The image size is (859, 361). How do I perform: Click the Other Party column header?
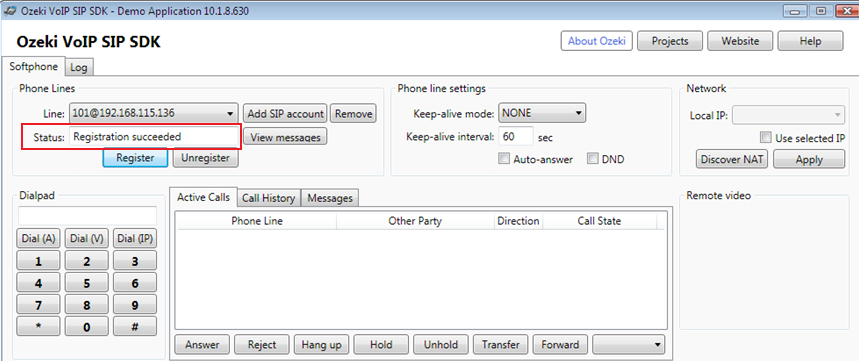(415, 221)
